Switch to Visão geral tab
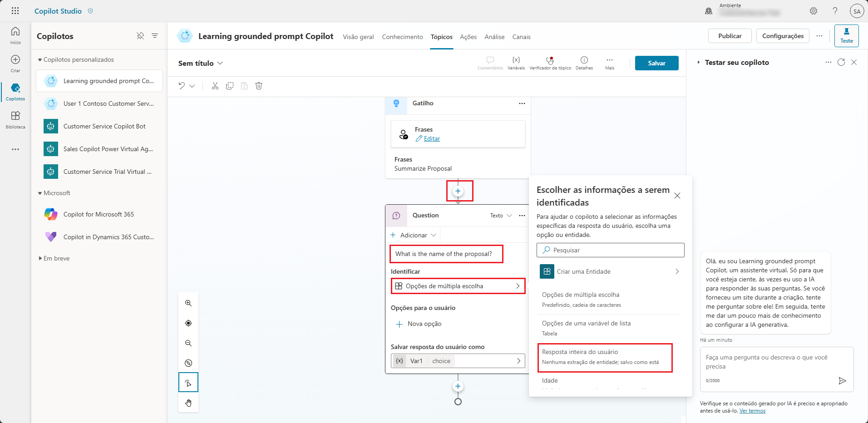The image size is (868, 423). (358, 37)
